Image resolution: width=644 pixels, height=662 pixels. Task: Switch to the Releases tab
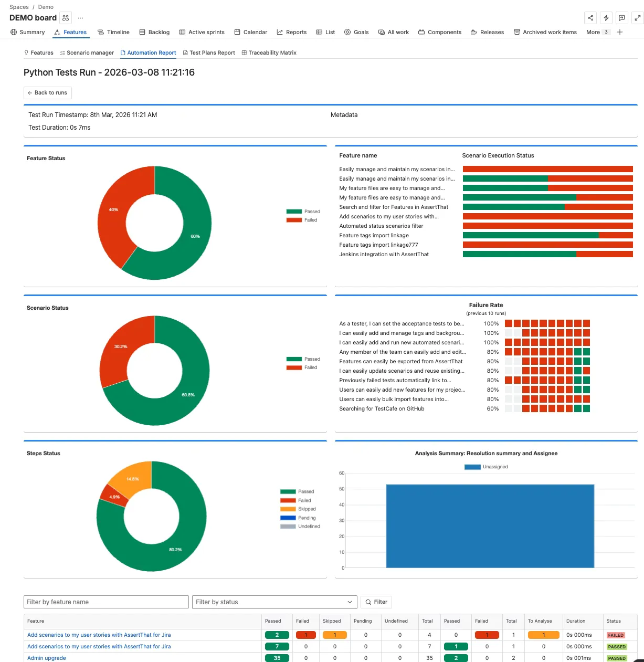point(487,32)
